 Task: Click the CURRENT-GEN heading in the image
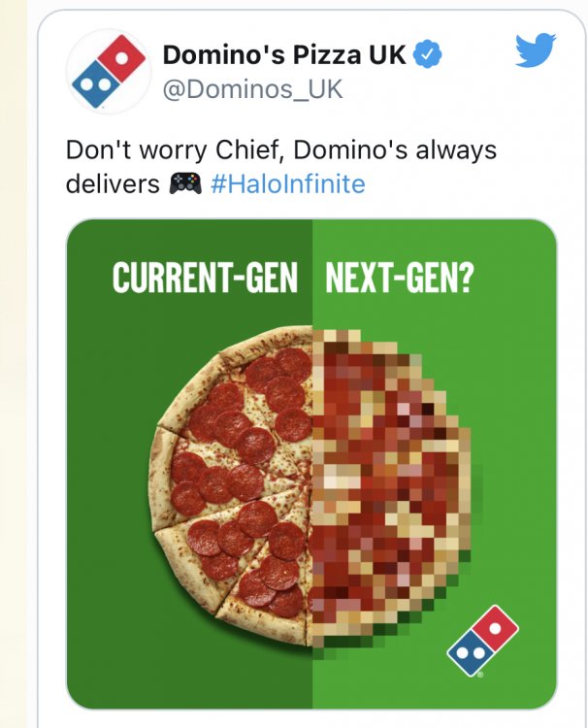(x=205, y=278)
